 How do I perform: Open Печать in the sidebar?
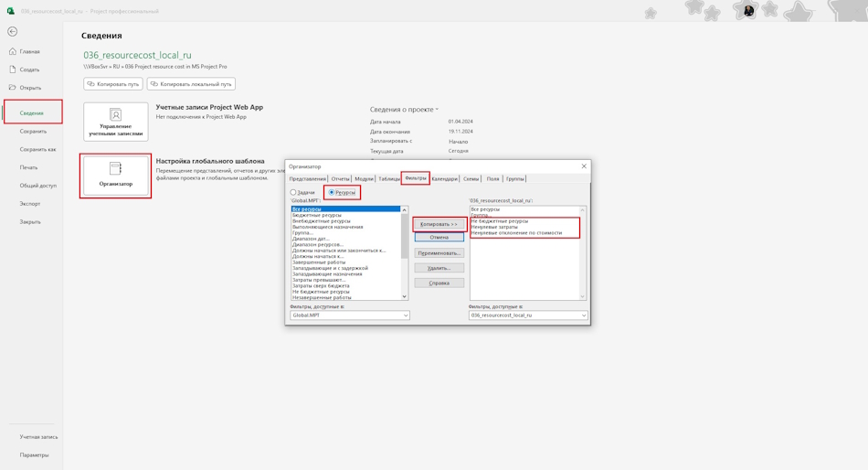point(29,166)
